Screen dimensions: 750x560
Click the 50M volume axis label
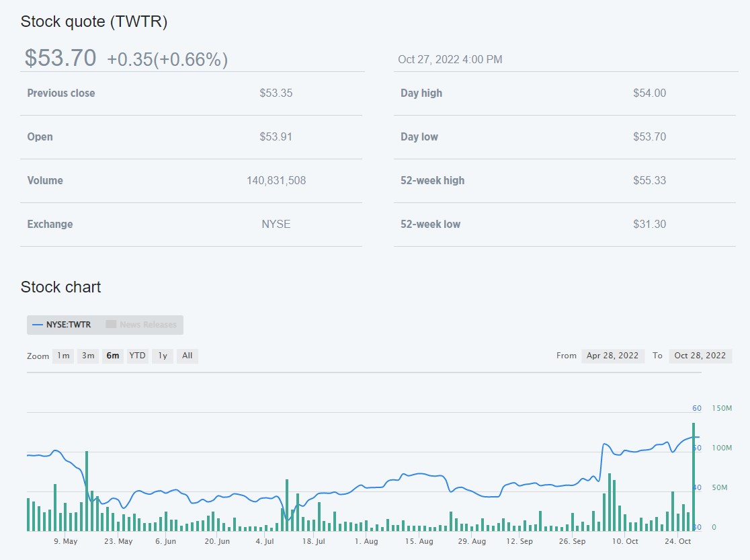click(x=719, y=487)
